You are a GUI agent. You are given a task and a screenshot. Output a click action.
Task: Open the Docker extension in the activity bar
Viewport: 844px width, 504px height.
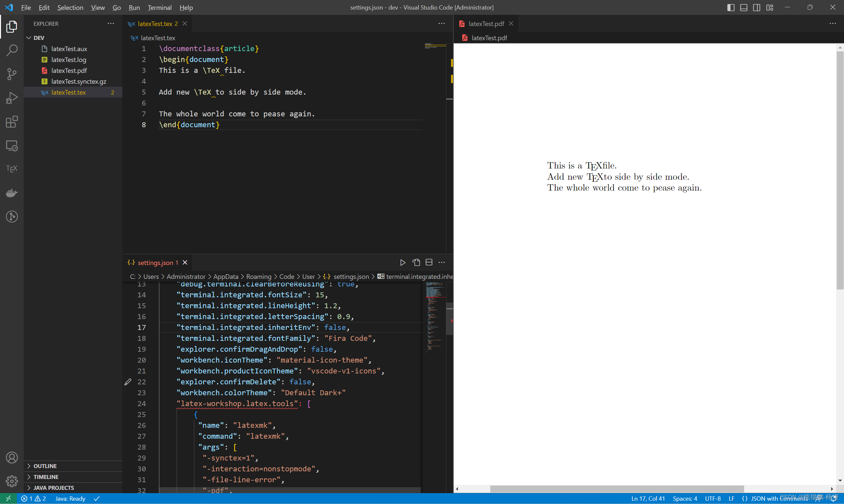pyautogui.click(x=11, y=193)
